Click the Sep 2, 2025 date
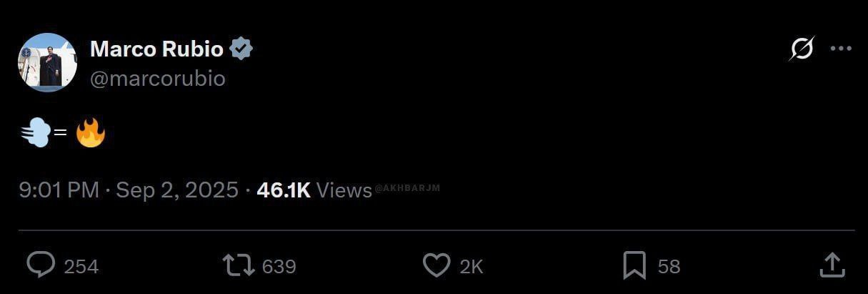 pos(176,190)
